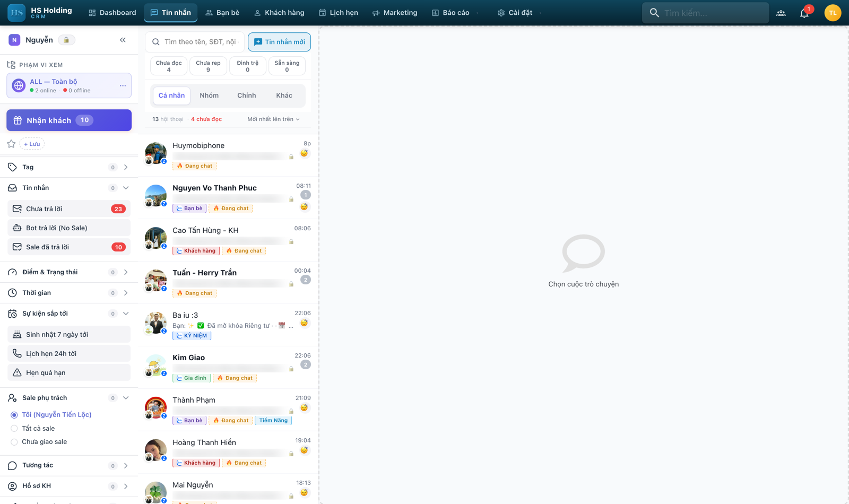Open the Báo cáo menu
This screenshot has height=504, width=849.
pyautogui.click(x=455, y=13)
